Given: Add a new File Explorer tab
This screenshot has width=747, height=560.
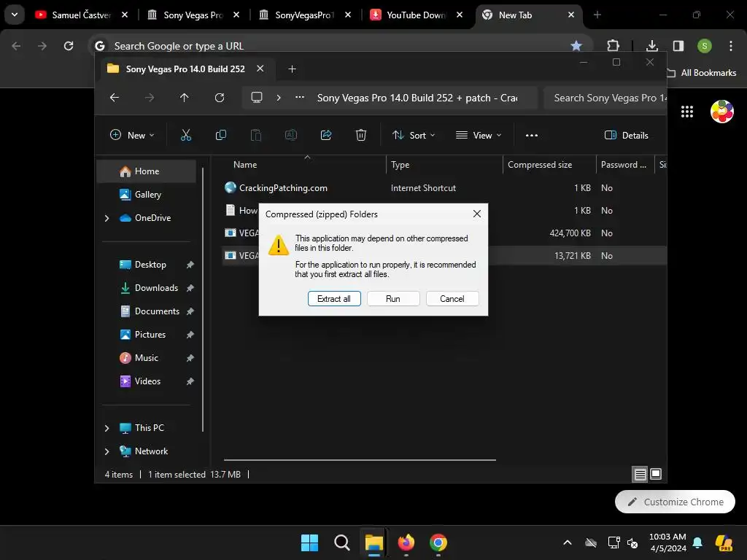Looking at the screenshot, I should point(292,69).
